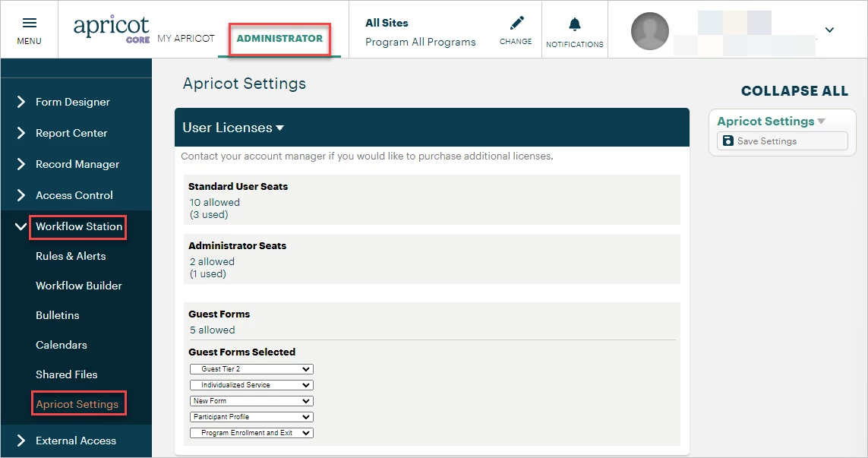Click the Program All Programs text

420,42
